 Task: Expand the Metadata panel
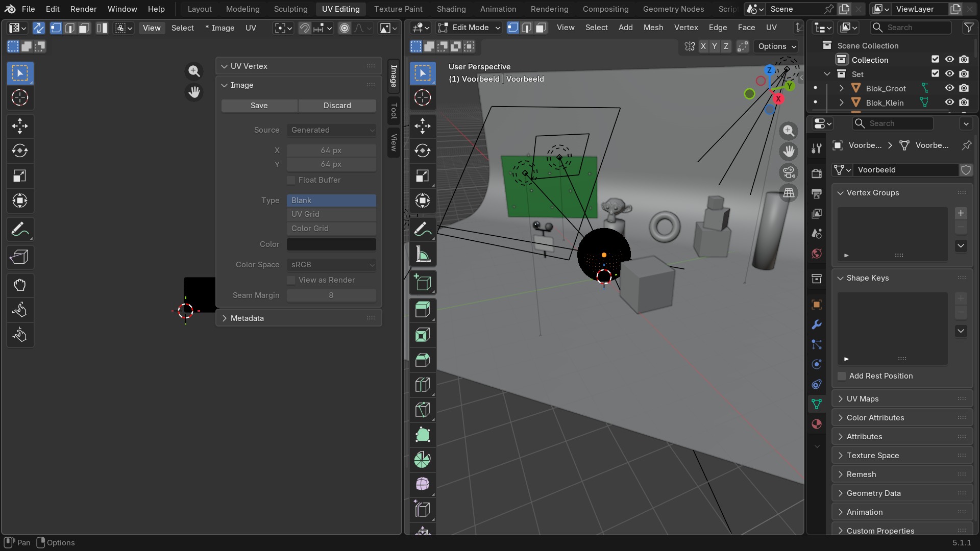pyautogui.click(x=224, y=318)
